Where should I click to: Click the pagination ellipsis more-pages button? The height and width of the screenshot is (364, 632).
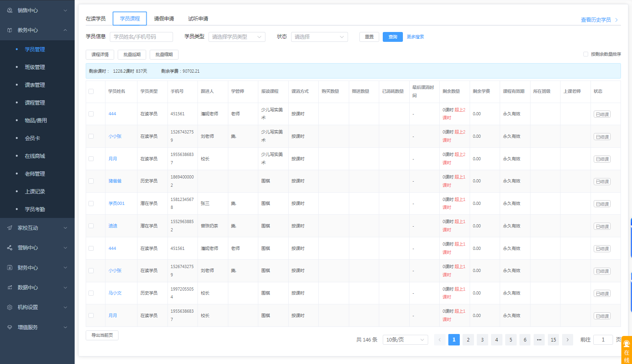tap(539, 340)
